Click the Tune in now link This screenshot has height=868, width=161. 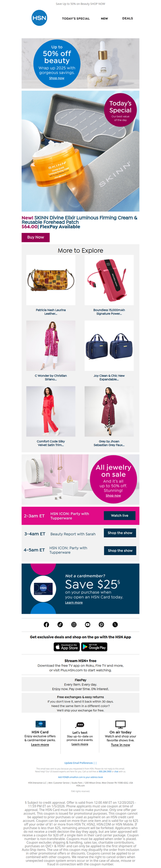(x=120, y=745)
